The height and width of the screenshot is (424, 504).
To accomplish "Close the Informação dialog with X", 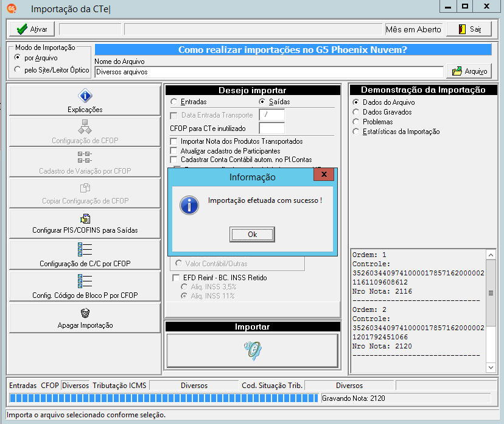I will [x=324, y=174].
